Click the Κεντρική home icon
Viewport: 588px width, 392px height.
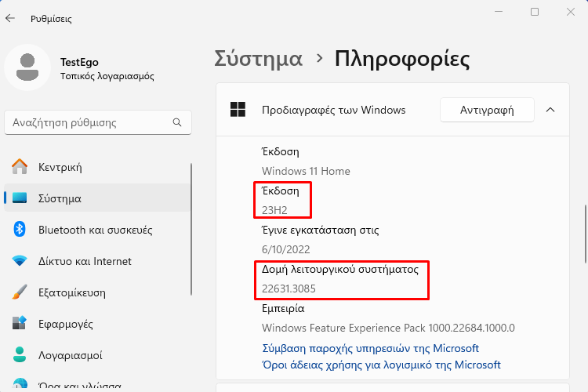click(20, 167)
